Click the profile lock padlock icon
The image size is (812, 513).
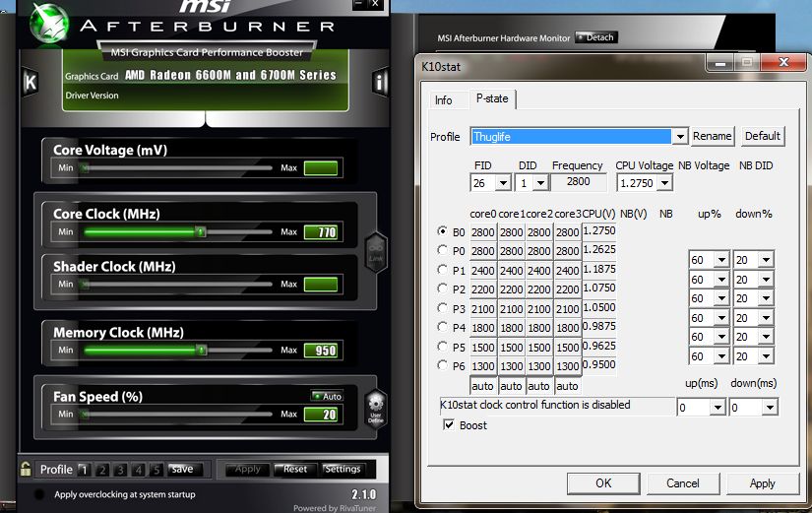[26, 469]
